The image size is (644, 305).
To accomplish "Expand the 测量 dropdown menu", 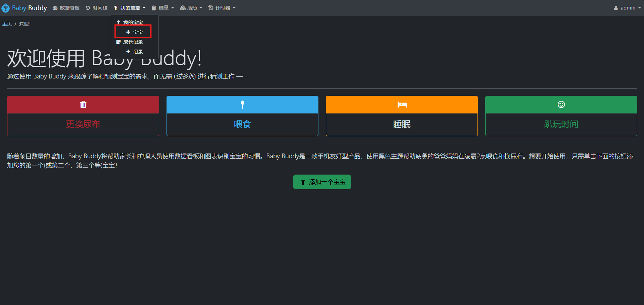I will coord(163,8).
